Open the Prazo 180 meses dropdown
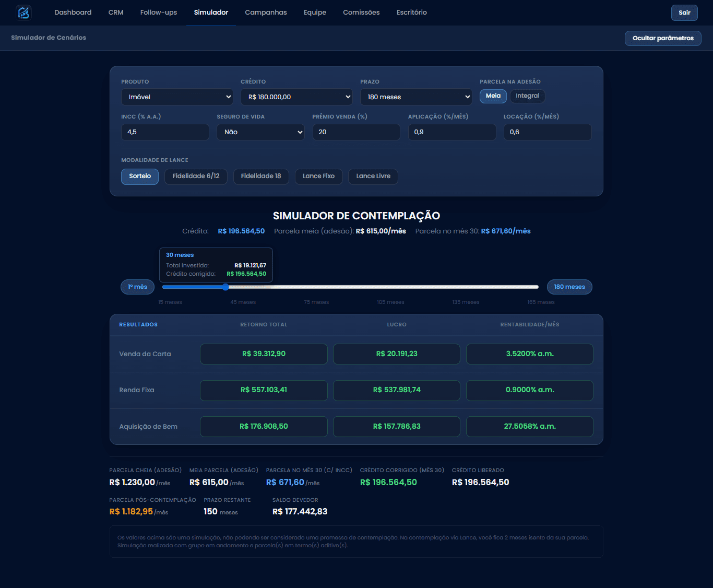713x588 pixels. point(416,97)
